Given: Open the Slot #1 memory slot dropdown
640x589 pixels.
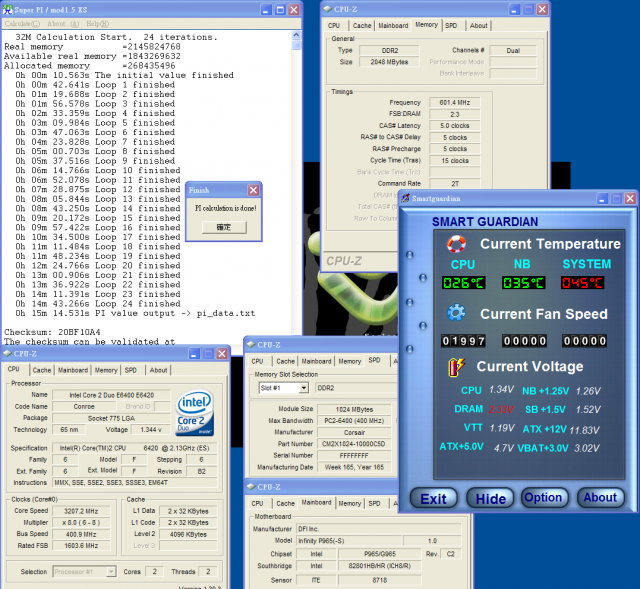Looking at the screenshot, I should (x=304, y=388).
